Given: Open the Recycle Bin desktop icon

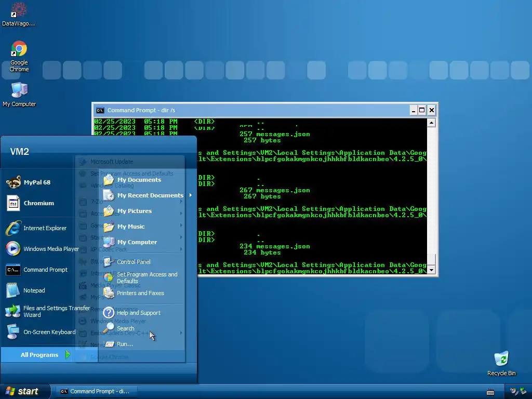Looking at the screenshot, I should pyautogui.click(x=501, y=363).
